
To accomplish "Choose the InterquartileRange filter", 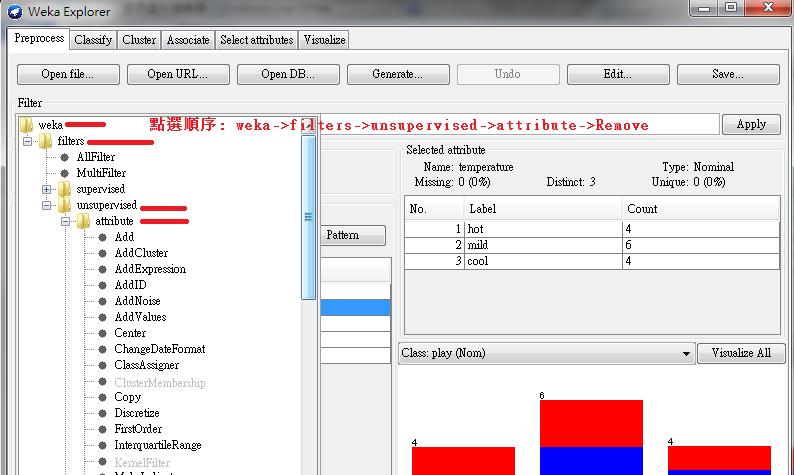I will (x=158, y=445).
